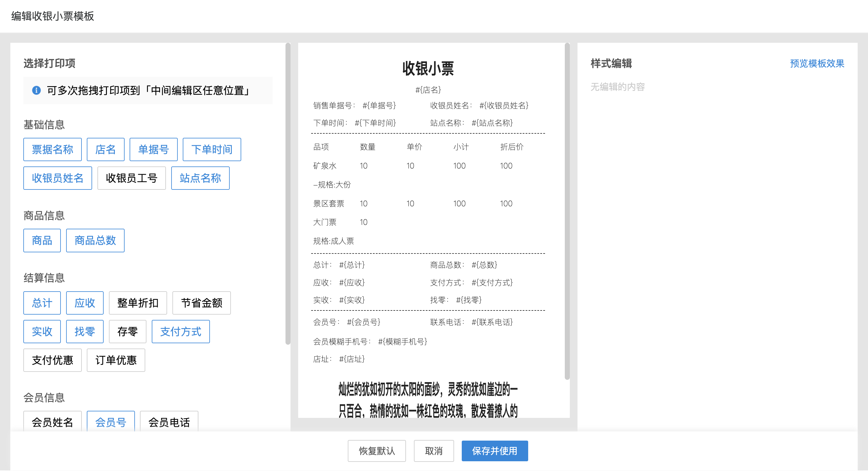
Task: Click the blue info icon in the tip banner
Action: pos(36,90)
